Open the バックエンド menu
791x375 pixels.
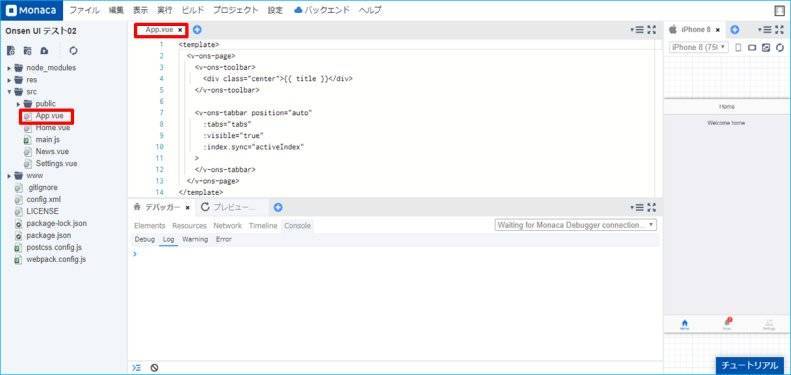[321, 10]
